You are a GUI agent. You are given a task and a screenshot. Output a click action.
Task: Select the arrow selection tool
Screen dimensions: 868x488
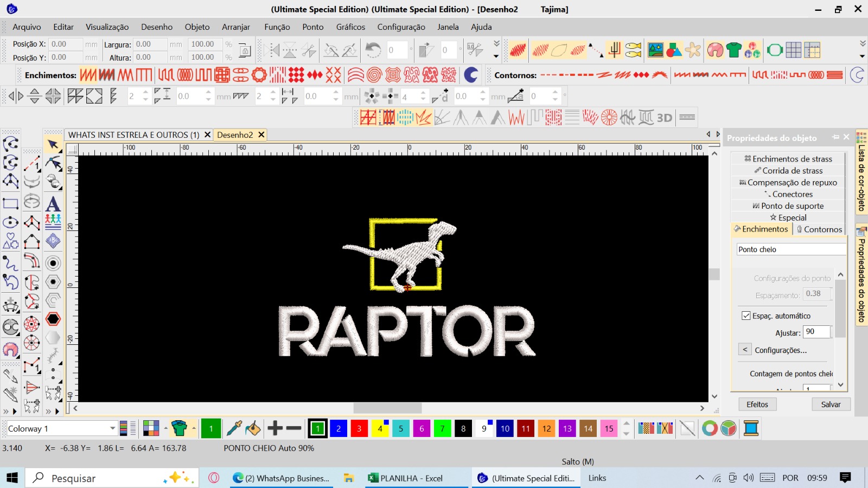(53, 144)
